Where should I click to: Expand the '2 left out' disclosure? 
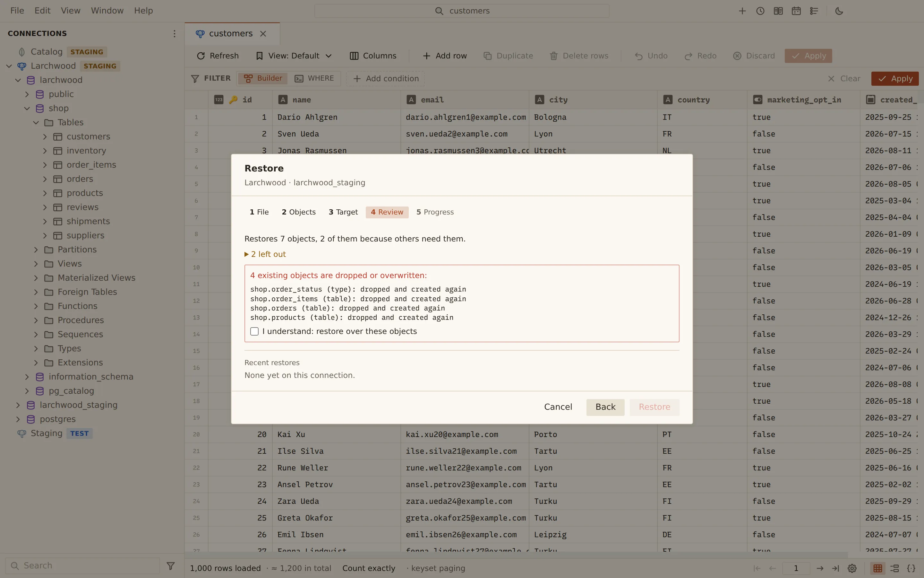[265, 254]
